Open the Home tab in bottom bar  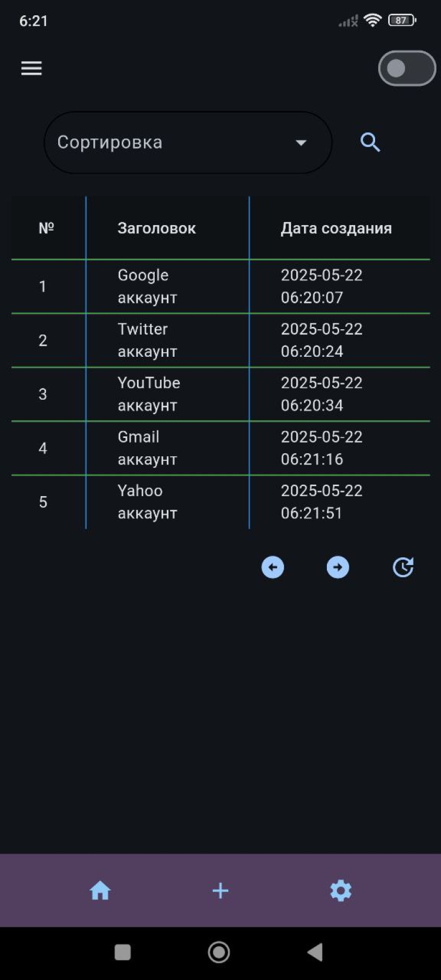pyautogui.click(x=100, y=891)
